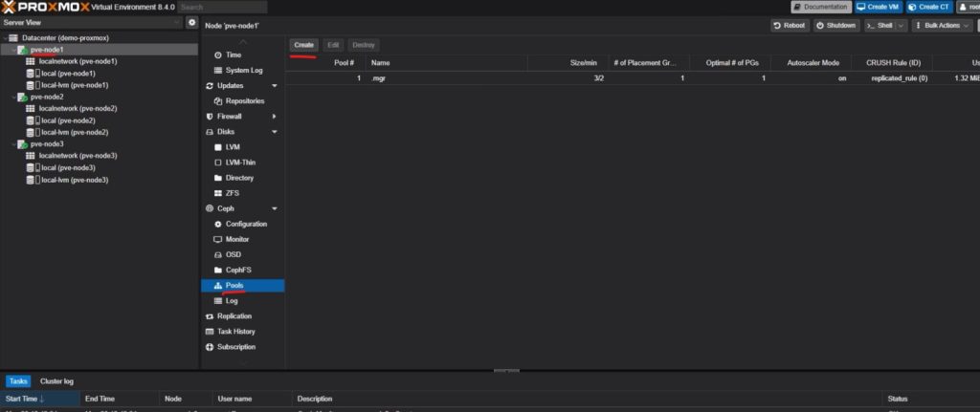Click the Replication arrows icon
The image size is (980, 412).
pyautogui.click(x=210, y=316)
